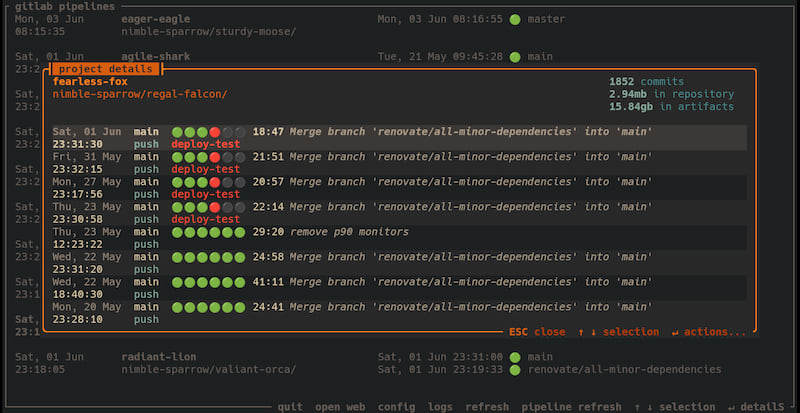Viewport: 800px width, 413px height.
Task: Click the 2.94mb in repository stat
Action: (x=671, y=94)
